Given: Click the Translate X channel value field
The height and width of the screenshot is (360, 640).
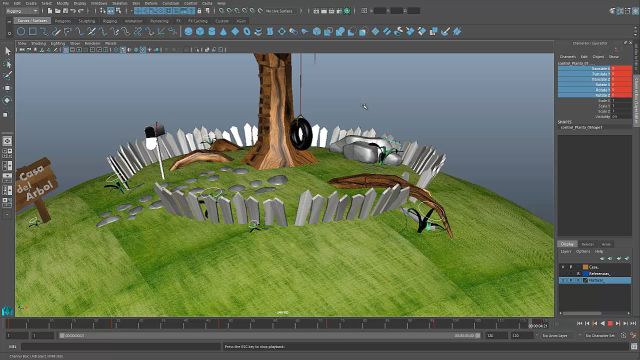Looking at the screenshot, I should (x=621, y=69).
